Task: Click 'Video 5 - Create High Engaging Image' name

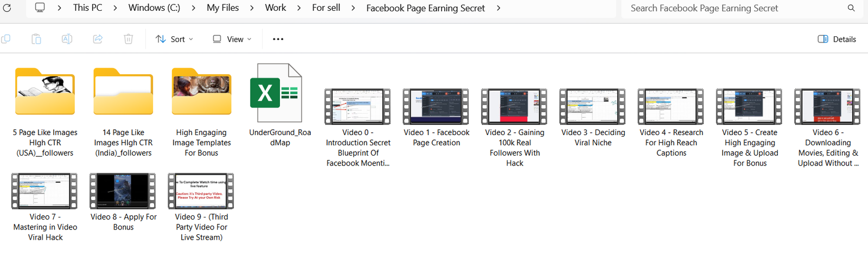Action: click(750, 147)
